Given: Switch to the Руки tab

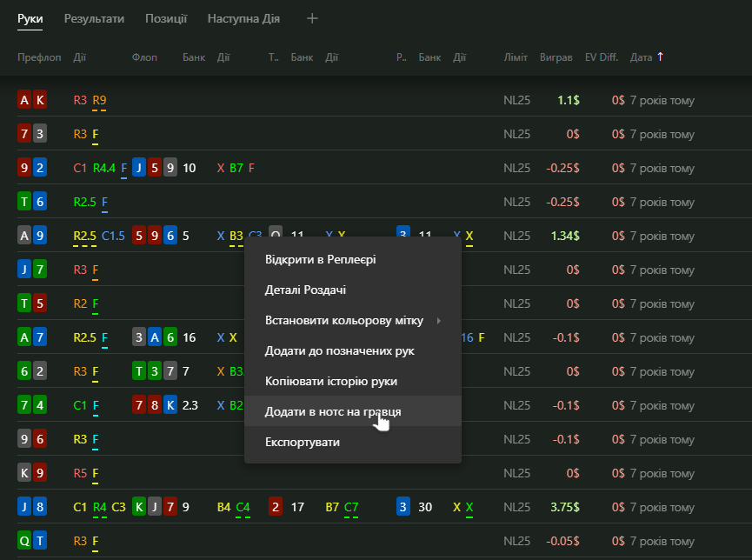Looking at the screenshot, I should 30,19.
